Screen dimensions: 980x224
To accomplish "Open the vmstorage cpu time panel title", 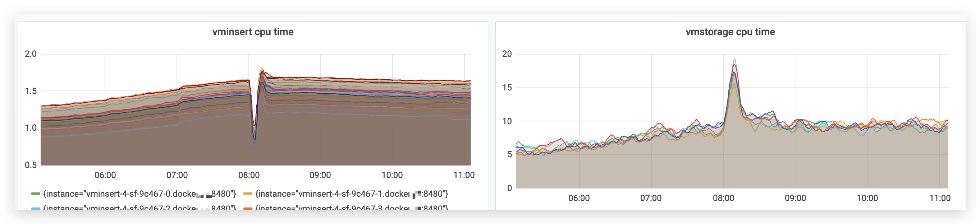I will [x=730, y=32].
